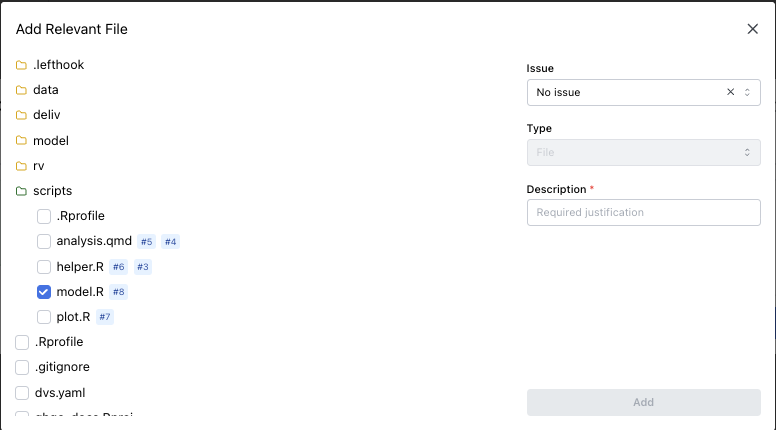Open the Issue dropdown
Image resolution: width=776 pixels, height=430 pixels.
pyautogui.click(x=630, y=92)
